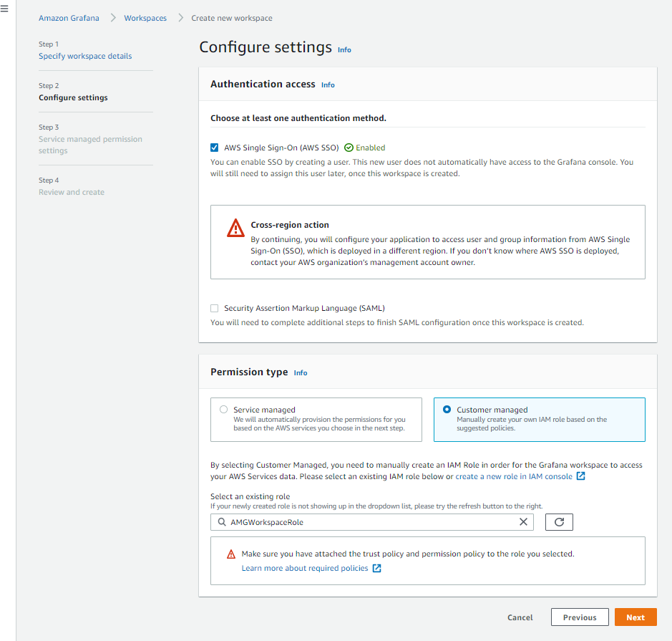Click inside the AMGWorkspaceRole search field
The image size is (672, 641).
pyautogui.click(x=322, y=521)
